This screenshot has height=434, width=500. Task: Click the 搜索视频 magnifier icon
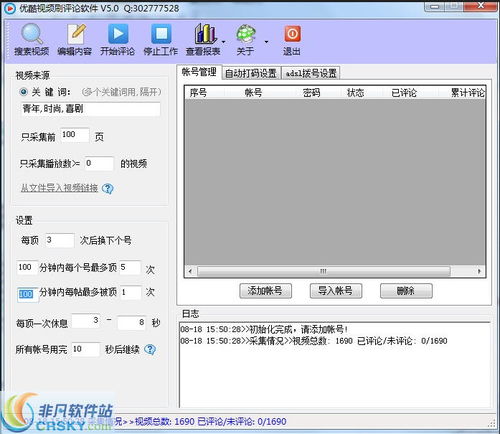(32, 34)
